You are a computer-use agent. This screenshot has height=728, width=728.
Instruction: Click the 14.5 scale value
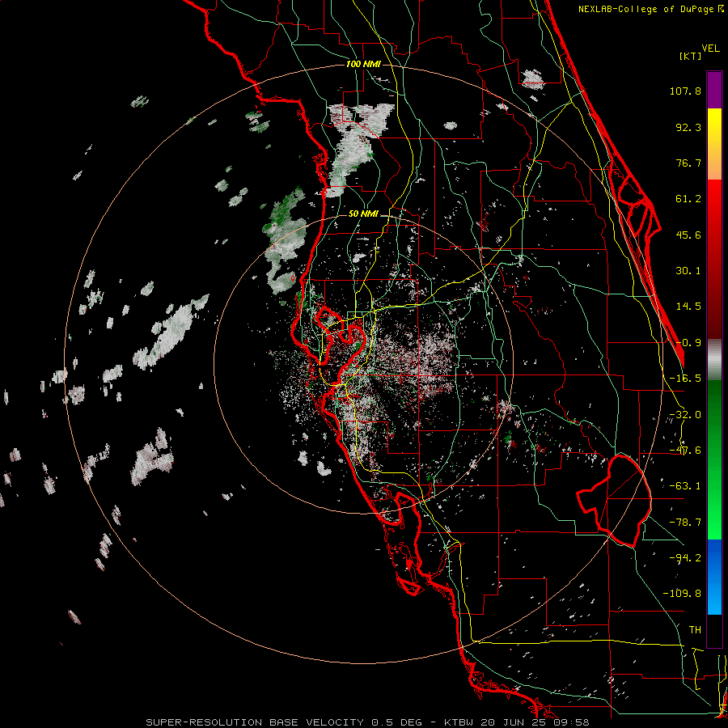[688, 307]
